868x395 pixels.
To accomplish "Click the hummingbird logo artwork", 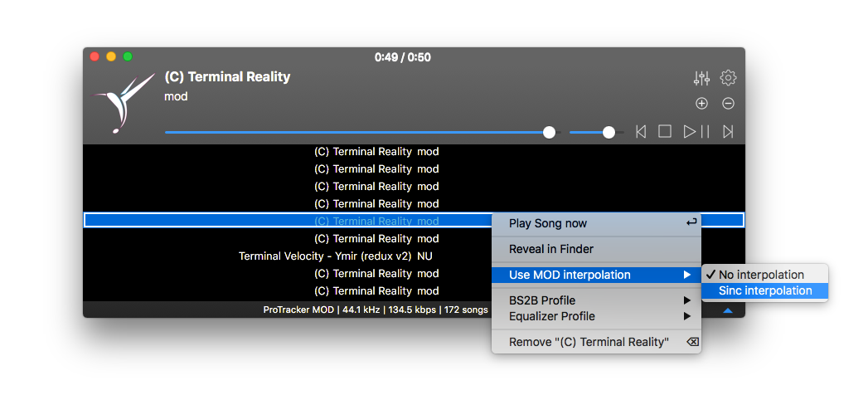I will pos(123,104).
